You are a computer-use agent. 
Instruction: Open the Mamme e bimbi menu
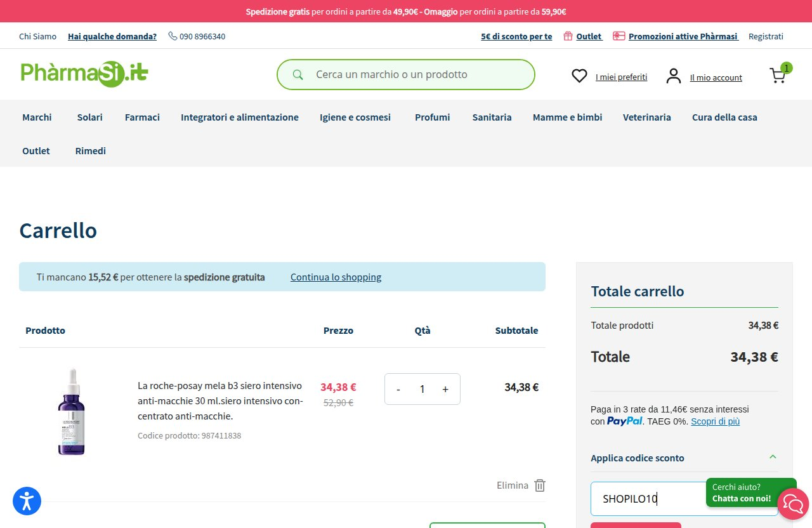tap(568, 117)
